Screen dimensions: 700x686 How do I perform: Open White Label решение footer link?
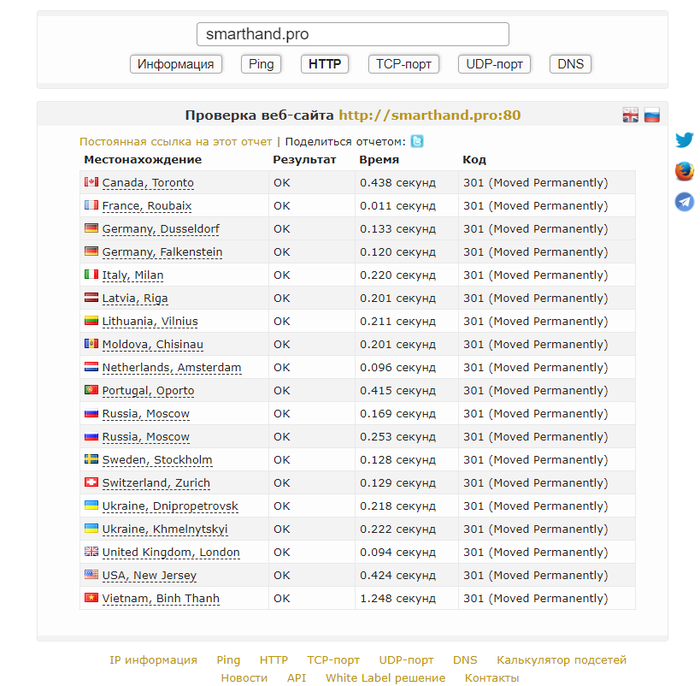click(385, 678)
